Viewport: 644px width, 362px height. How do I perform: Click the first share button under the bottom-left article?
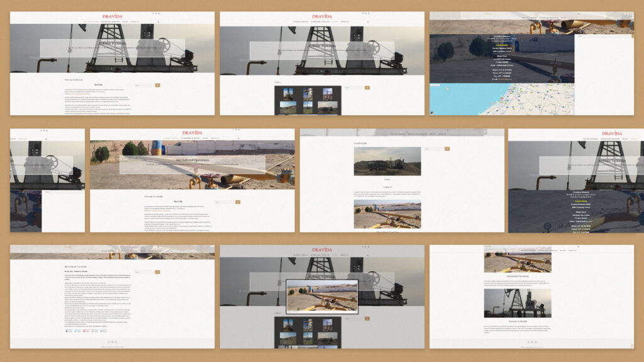(x=69, y=331)
